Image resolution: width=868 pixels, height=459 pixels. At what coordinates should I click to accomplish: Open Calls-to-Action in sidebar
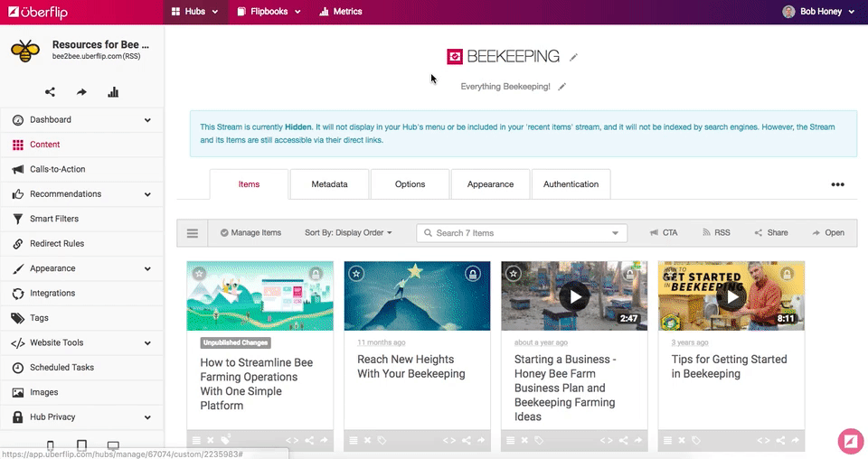pos(82,169)
